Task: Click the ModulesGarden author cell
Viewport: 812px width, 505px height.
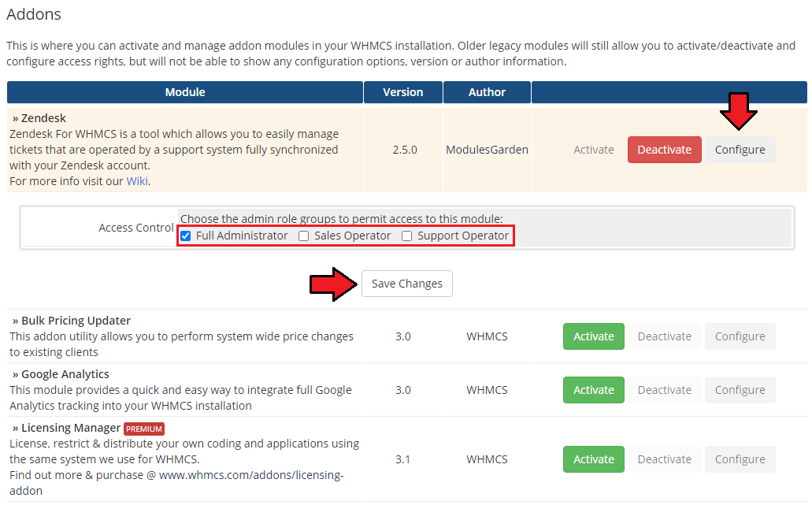Action: (x=487, y=150)
